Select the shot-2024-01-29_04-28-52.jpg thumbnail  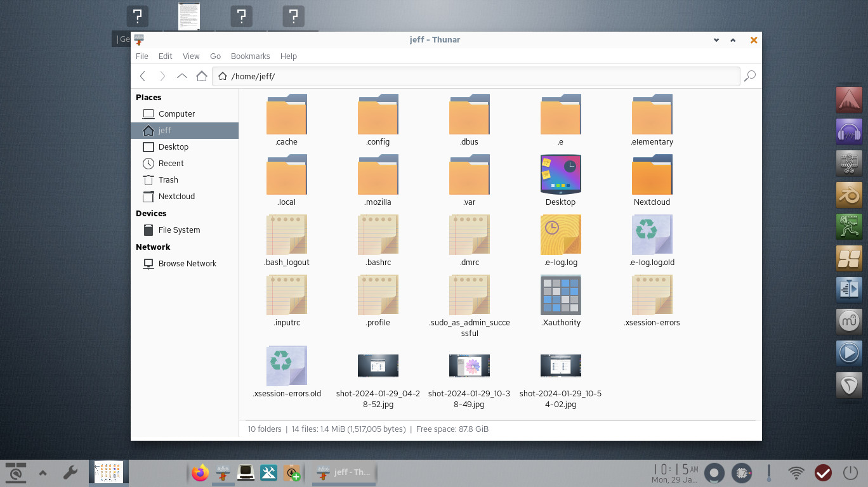[x=378, y=366]
